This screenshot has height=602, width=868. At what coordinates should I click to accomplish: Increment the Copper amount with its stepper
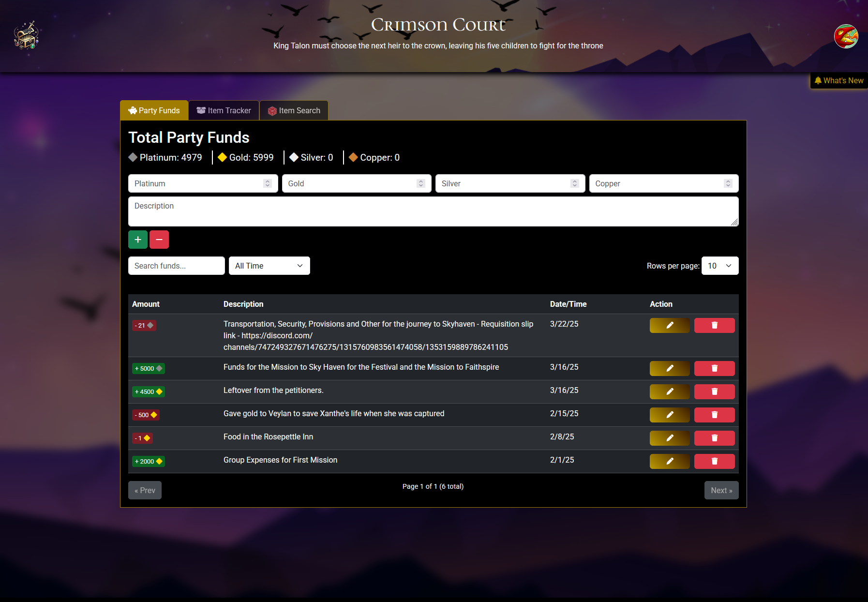point(729,181)
